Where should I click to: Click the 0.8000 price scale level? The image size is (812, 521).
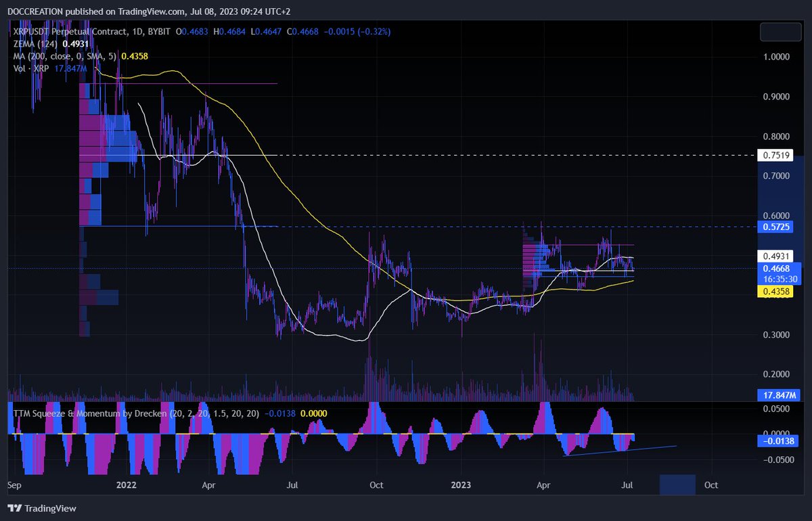[x=776, y=137]
